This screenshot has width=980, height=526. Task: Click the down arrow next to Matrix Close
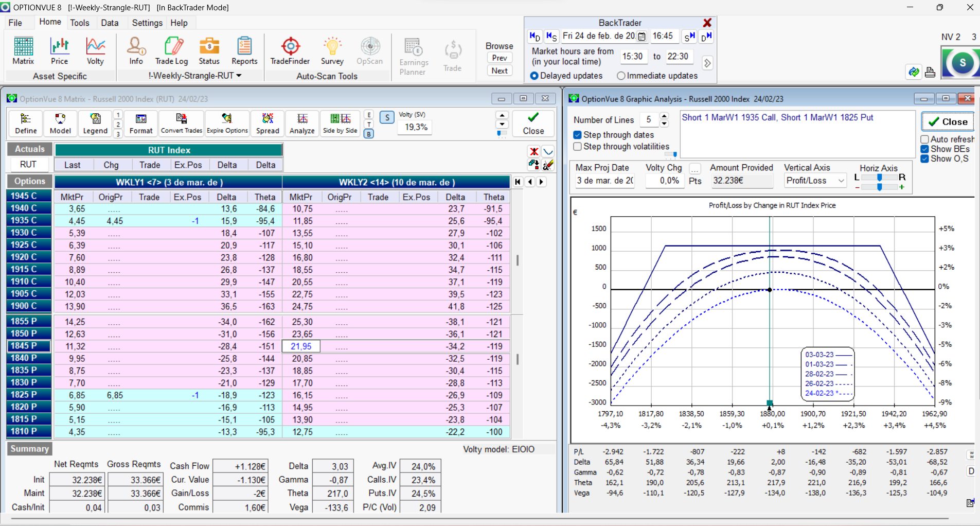pyautogui.click(x=502, y=125)
